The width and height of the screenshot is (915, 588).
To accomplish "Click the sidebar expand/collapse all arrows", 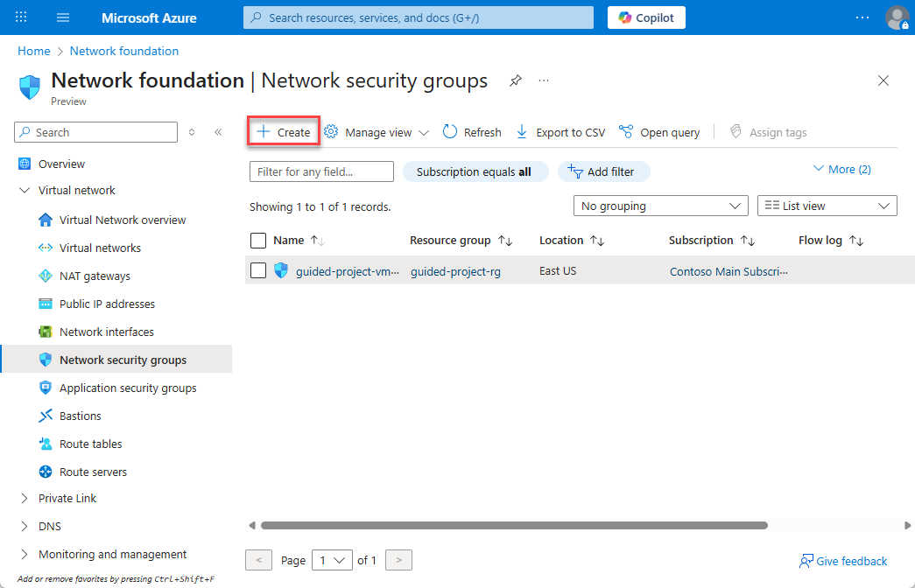I will 192,132.
